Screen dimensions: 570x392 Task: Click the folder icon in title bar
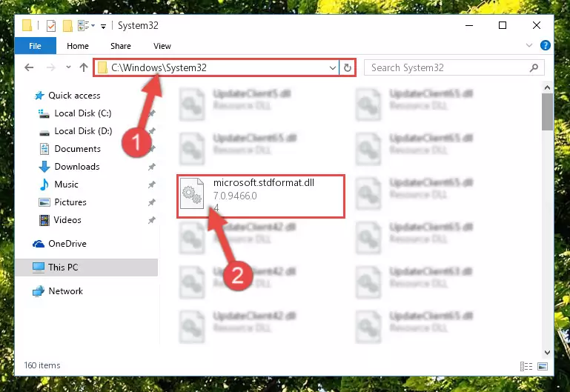pyautogui.click(x=27, y=25)
